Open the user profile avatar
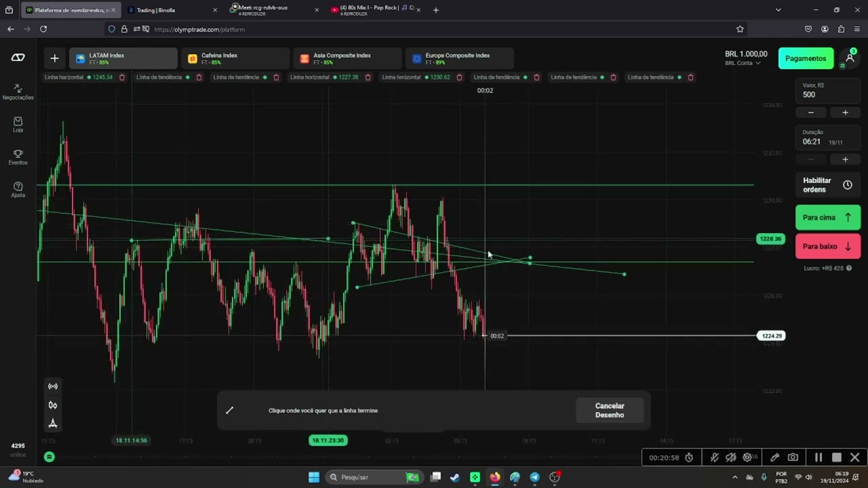Image resolution: width=868 pixels, height=488 pixels. (x=850, y=58)
